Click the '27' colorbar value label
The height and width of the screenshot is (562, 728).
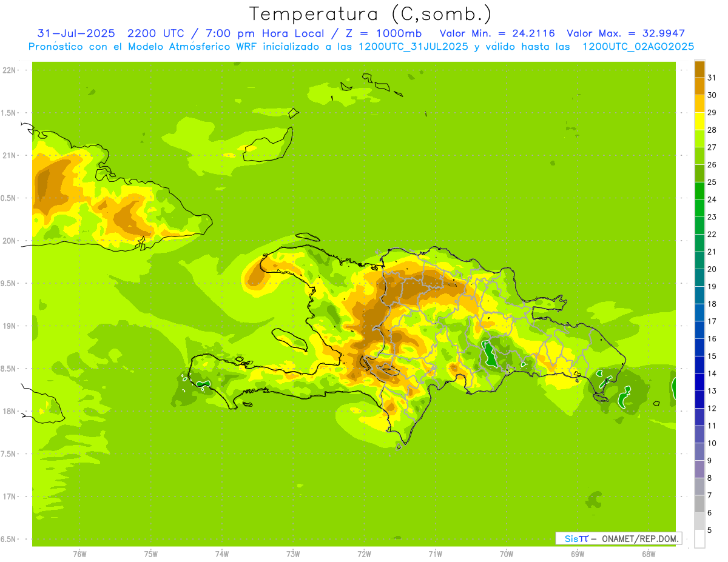click(712, 147)
